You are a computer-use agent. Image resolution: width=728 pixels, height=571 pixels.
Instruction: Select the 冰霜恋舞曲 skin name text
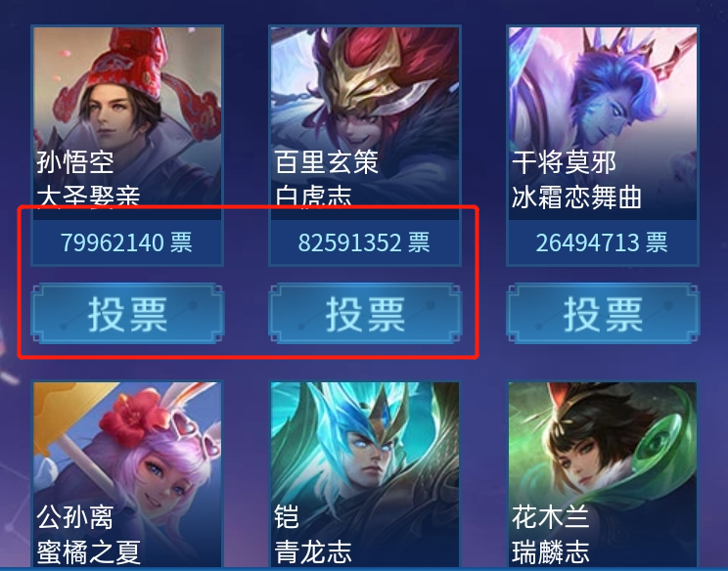[x=577, y=198]
